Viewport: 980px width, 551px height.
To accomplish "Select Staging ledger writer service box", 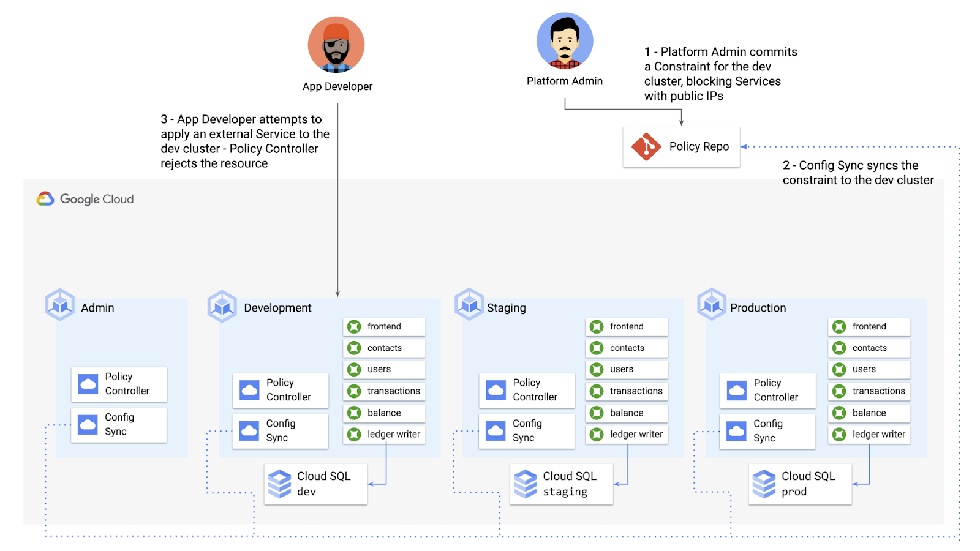I will coord(627,435).
